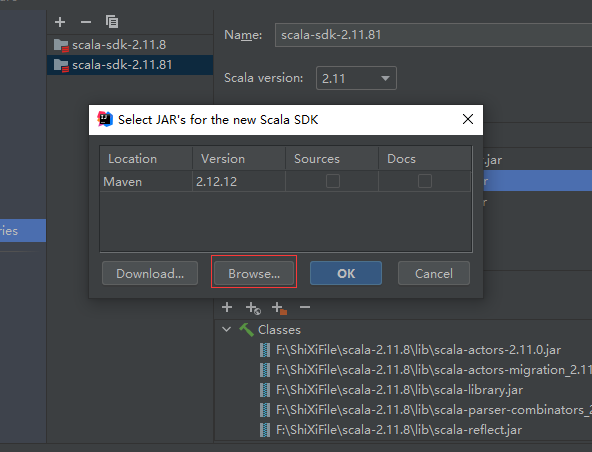Click the OK button

[346, 273]
